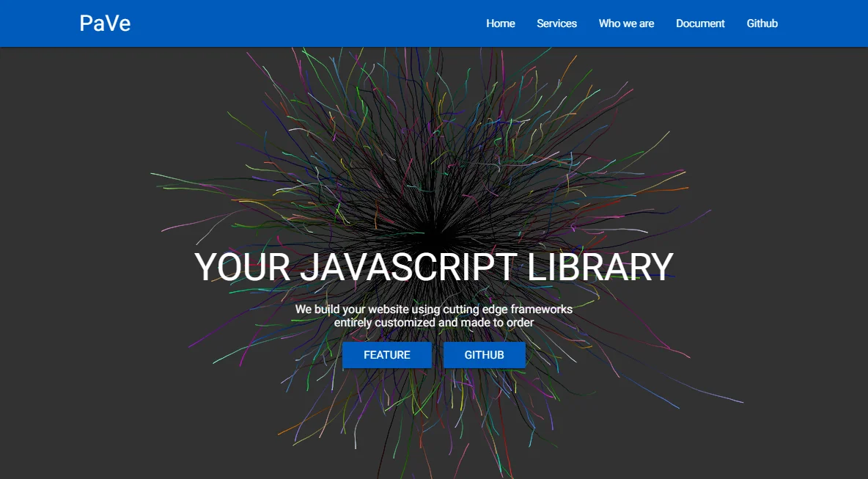
Task: Go to the Services section
Action: [557, 23]
